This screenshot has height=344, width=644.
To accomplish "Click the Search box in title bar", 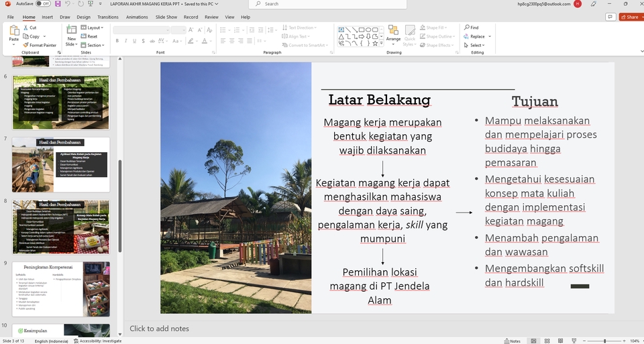I will click(327, 4).
